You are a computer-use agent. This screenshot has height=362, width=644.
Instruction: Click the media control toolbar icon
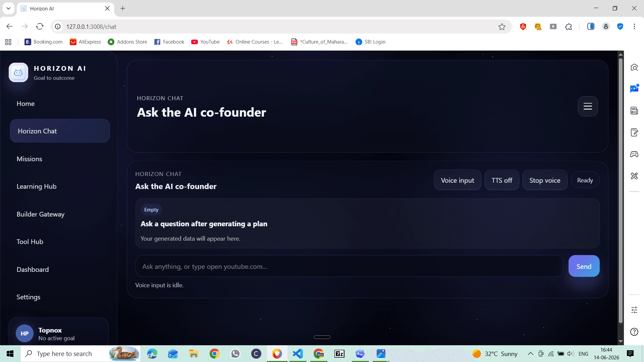[x=553, y=26]
